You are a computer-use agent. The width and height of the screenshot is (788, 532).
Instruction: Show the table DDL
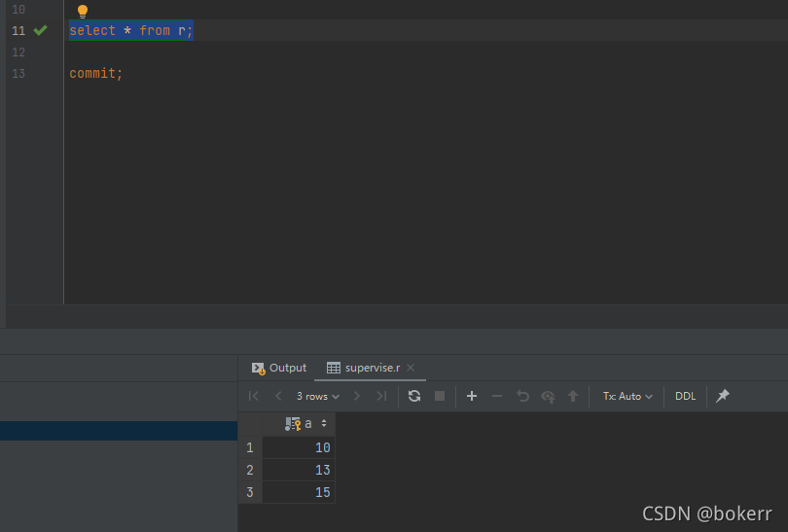click(686, 397)
